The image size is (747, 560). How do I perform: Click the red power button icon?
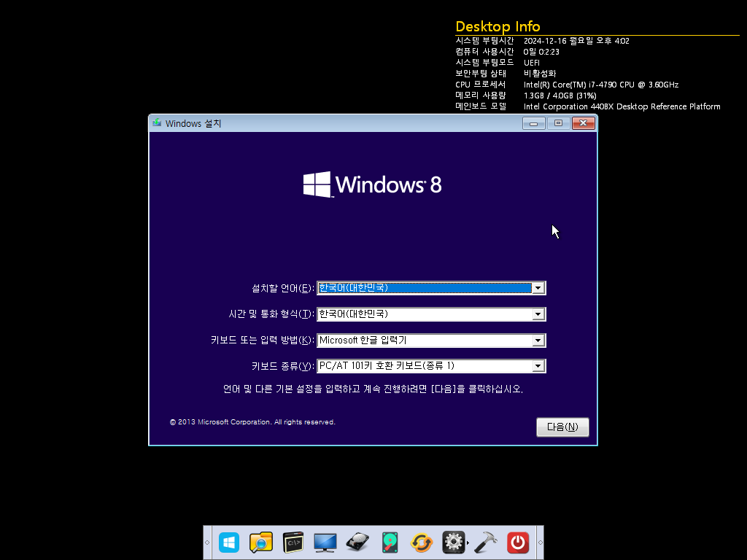click(x=518, y=542)
